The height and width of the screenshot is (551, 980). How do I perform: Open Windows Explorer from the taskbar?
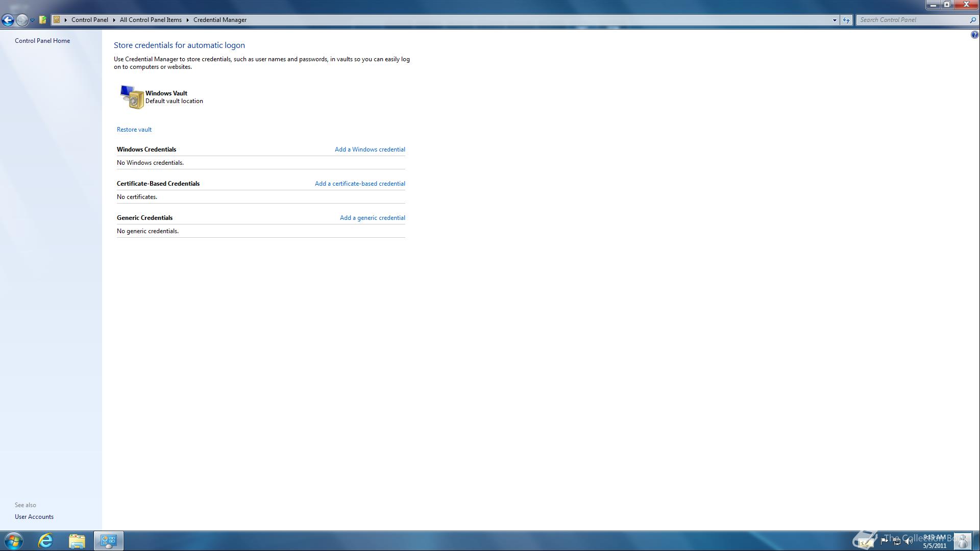click(77, 541)
